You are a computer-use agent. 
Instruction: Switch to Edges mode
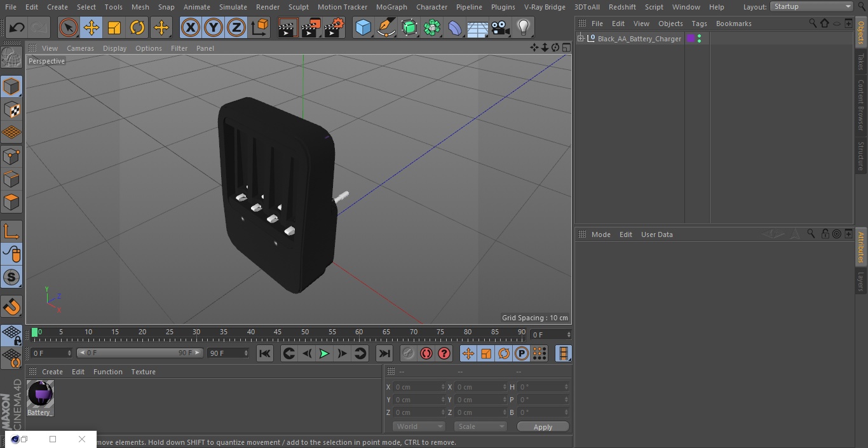point(11,179)
